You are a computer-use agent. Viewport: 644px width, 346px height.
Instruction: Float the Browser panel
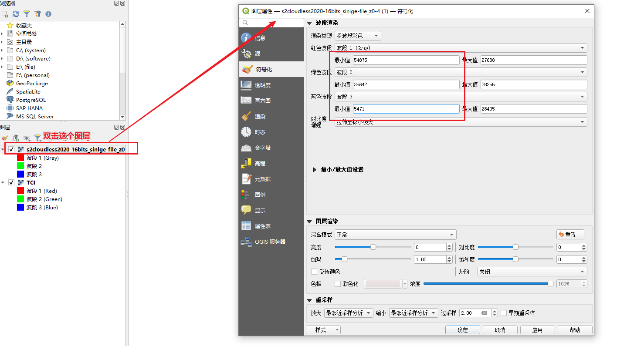pyautogui.click(x=117, y=3)
